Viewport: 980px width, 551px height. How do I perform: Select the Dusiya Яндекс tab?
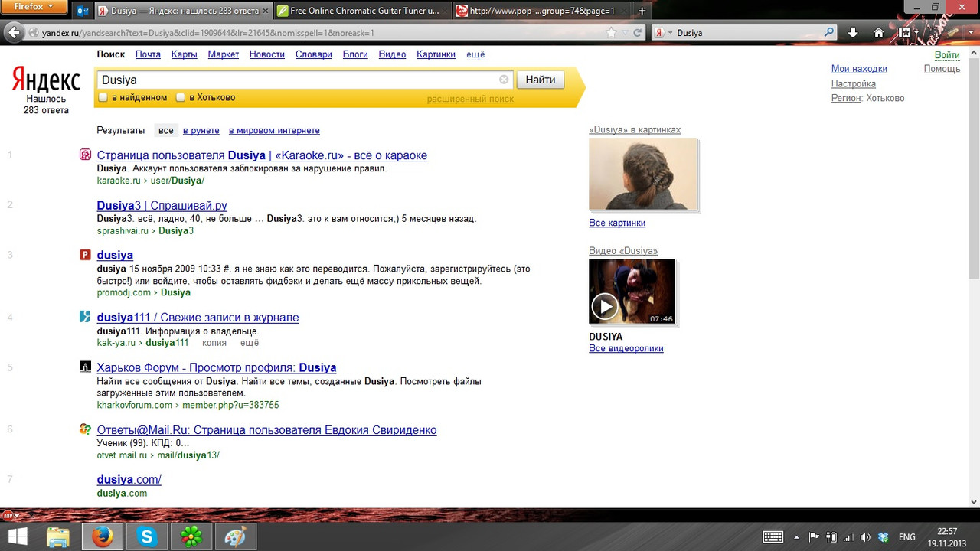pos(182,11)
